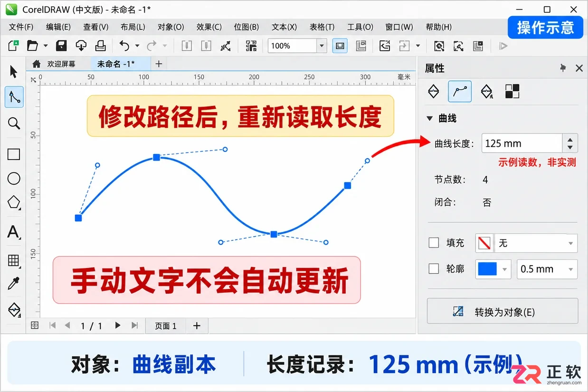Select the Table tool

[14, 260]
